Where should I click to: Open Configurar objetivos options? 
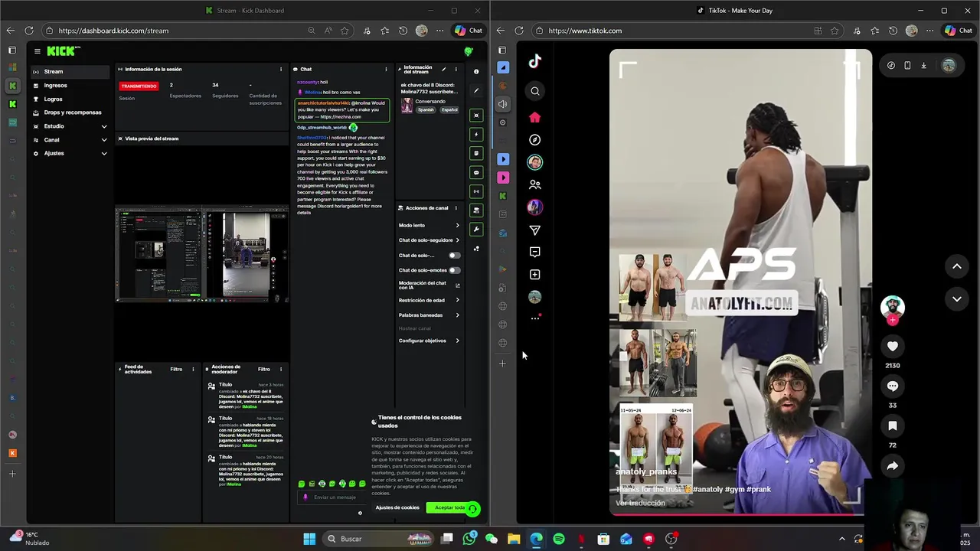[x=429, y=341]
